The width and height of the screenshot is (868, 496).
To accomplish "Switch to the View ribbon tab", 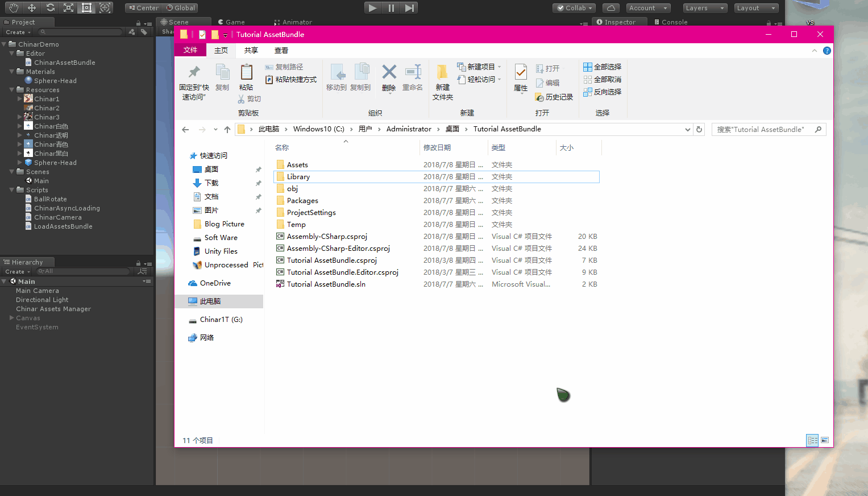I will pyautogui.click(x=281, y=51).
